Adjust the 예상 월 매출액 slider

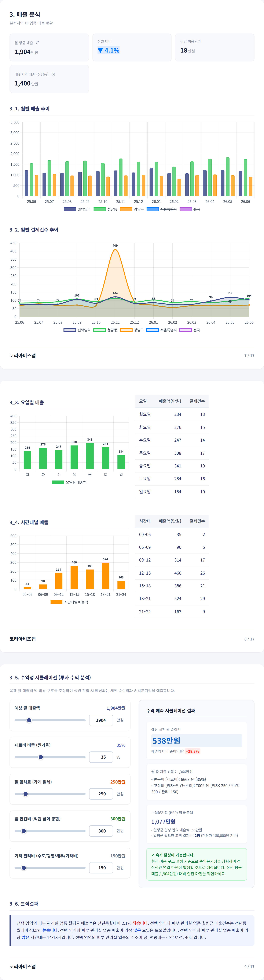(x=50, y=720)
